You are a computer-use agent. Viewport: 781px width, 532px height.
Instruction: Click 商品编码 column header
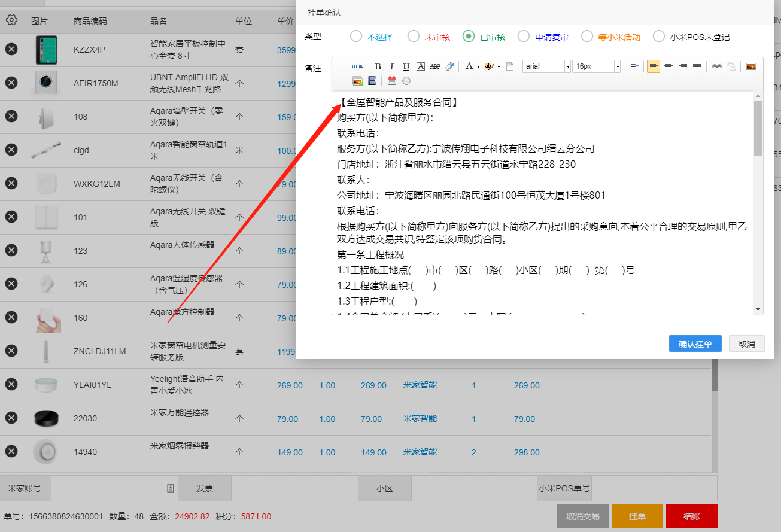click(90, 21)
